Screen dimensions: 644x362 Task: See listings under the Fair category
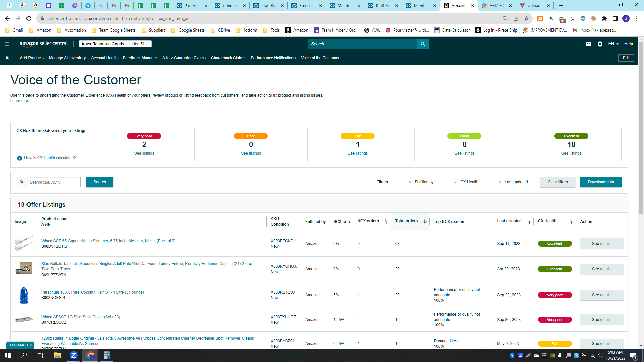pyautogui.click(x=358, y=153)
